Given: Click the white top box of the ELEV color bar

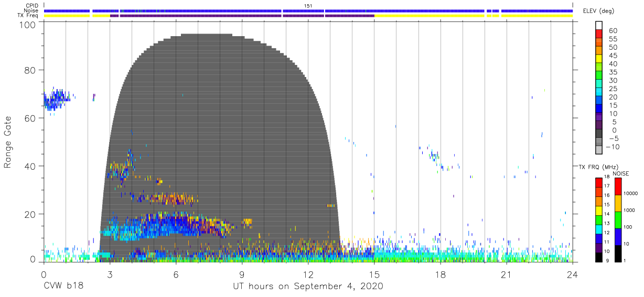Looking at the screenshot, I should tap(598, 26).
